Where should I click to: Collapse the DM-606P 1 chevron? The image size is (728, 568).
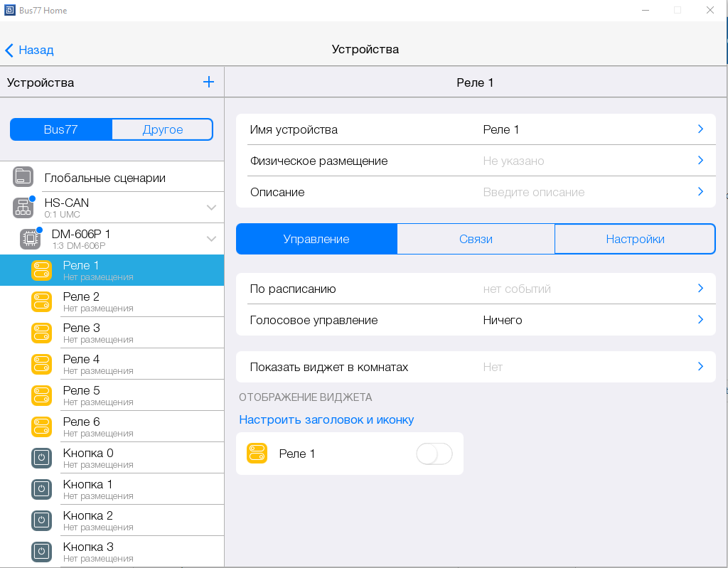[211, 239]
